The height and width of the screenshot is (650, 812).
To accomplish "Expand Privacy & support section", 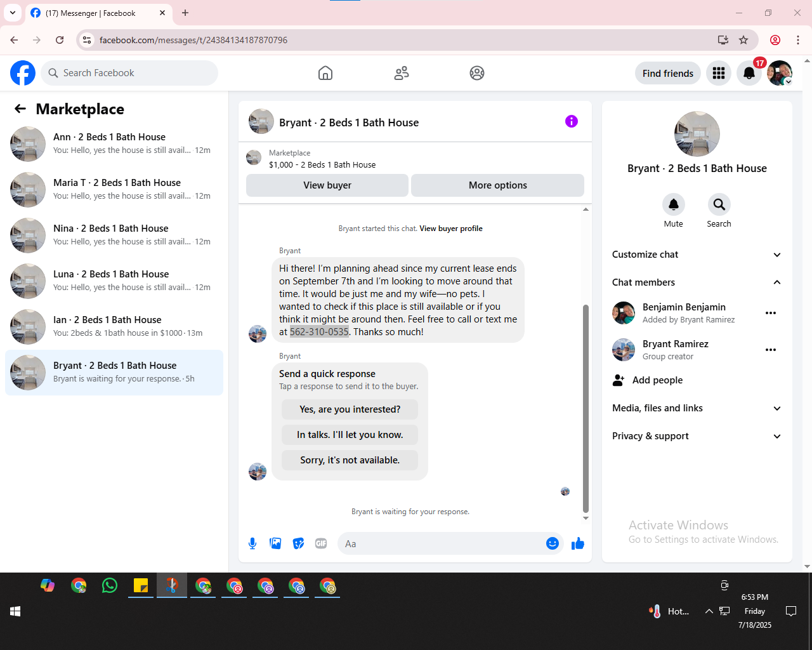I will 697,436.
